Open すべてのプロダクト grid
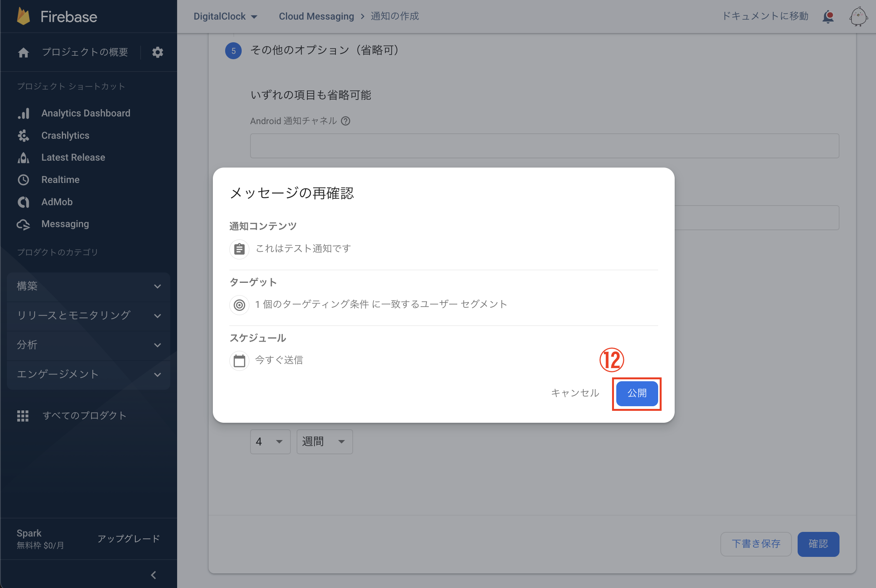Image resolution: width=876 pixels, height=588 pixels. [x=84, y=415]
